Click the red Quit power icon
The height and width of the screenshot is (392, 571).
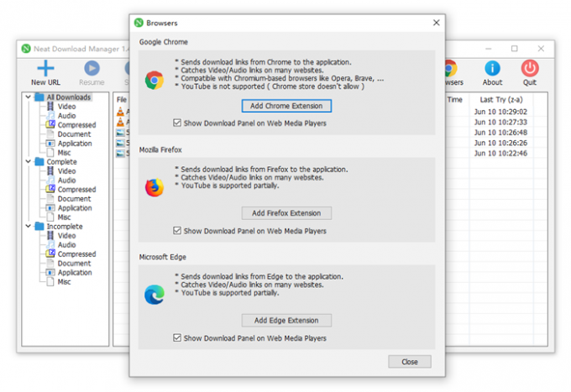click(530, 68)
